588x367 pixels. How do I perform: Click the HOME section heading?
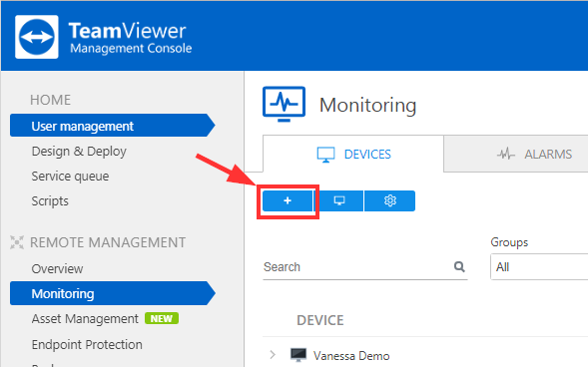click(x=50, y=100)
